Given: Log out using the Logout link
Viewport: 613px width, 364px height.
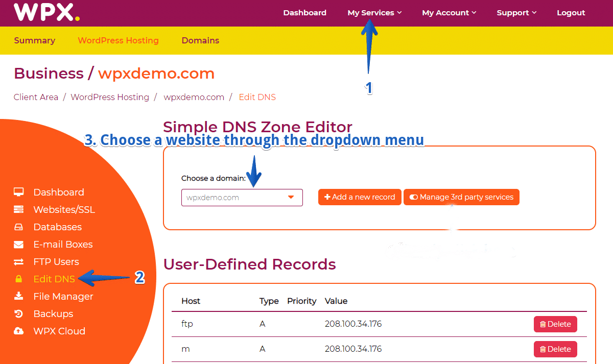Looking at the screenshot, I should tap(571, 13).
